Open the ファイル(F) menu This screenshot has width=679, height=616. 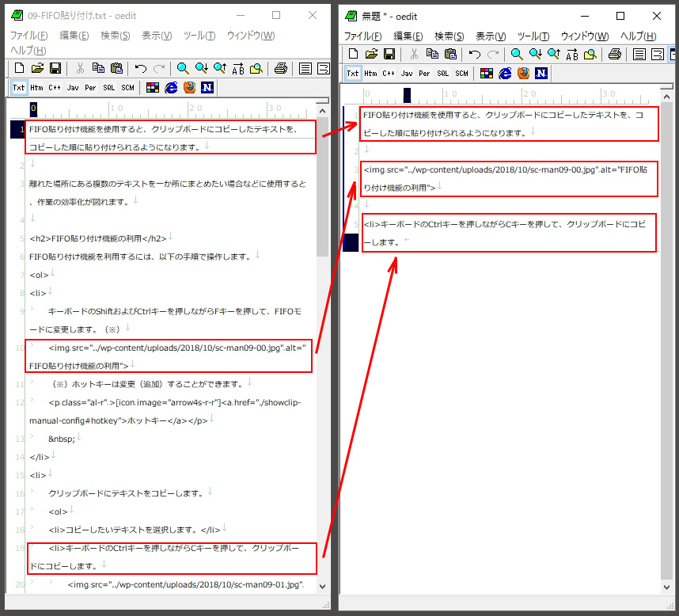click(26, 36)
